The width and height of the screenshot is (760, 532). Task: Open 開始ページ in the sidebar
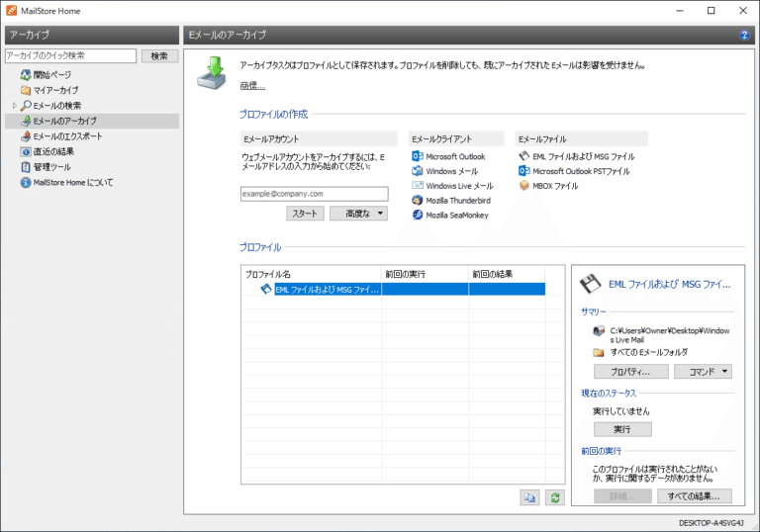[x=51, y=75]
